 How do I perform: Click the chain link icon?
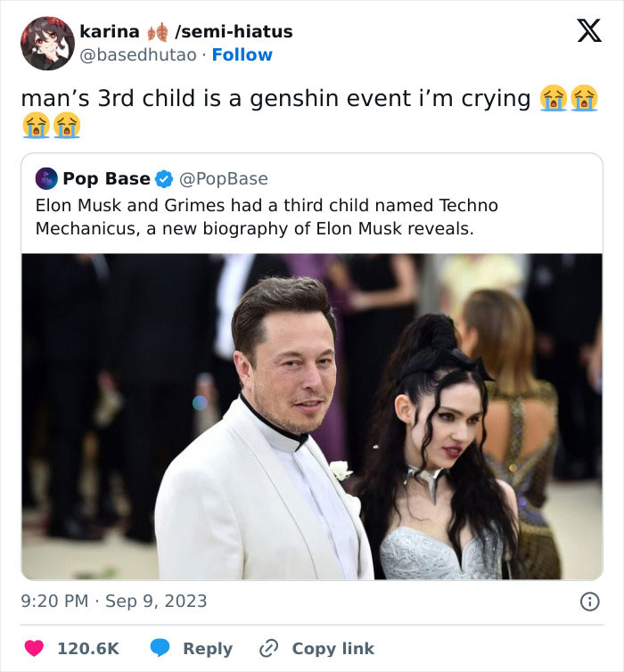(268, 648)
